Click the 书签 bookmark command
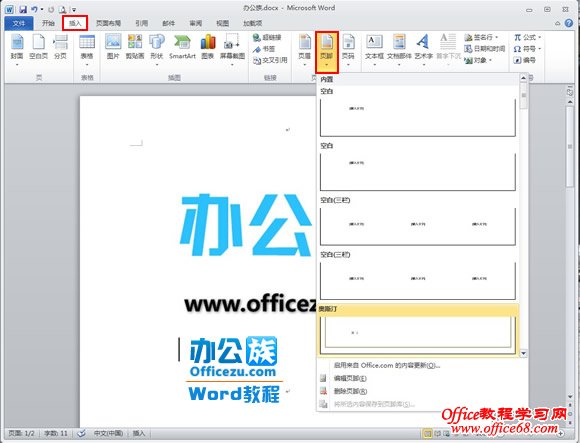 (x=264, y=49)
